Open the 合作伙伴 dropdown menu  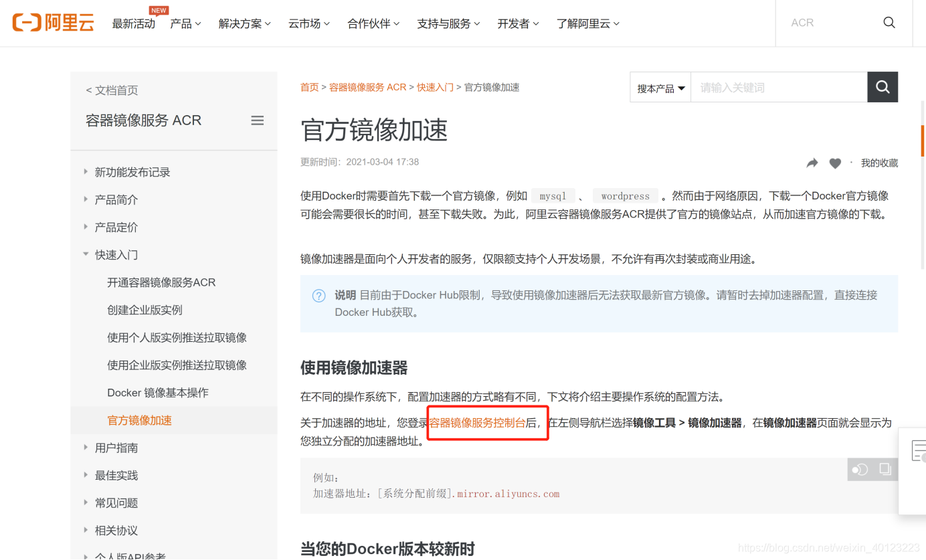coord(373,23)
